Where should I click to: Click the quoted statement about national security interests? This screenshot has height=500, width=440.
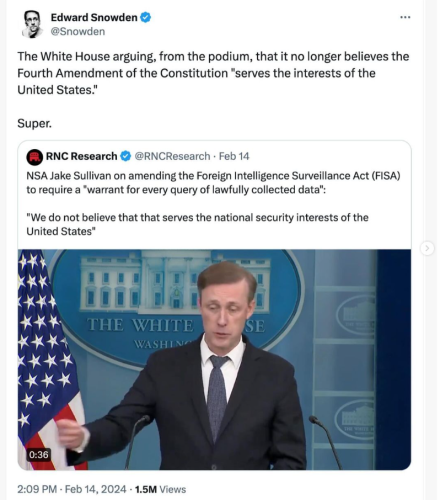pyautogui.click(x=197, y=224)
